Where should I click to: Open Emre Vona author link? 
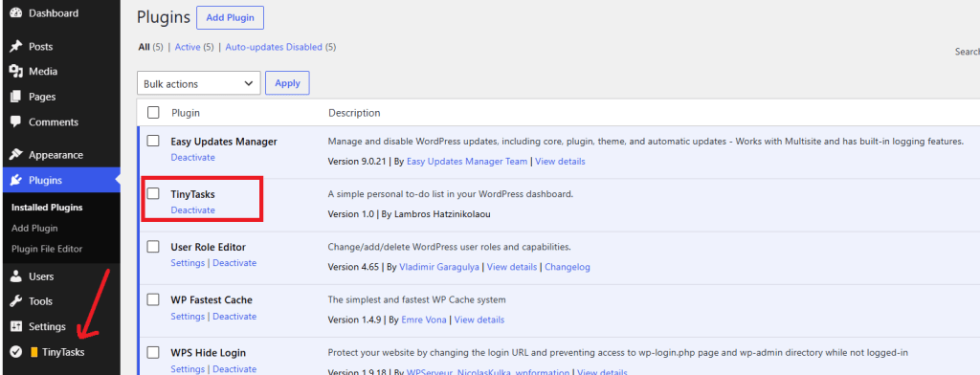pyautogui.click(x=424, y=320)
